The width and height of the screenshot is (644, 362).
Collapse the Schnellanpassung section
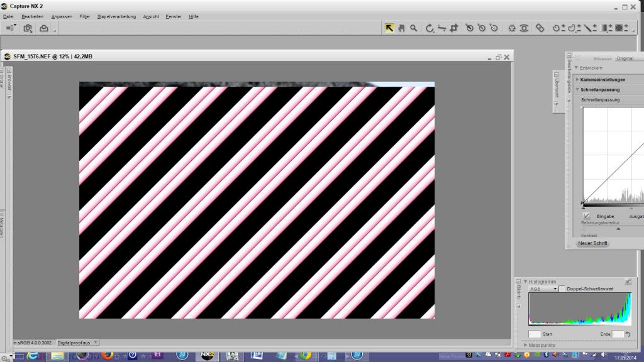(x=600, y=89)
